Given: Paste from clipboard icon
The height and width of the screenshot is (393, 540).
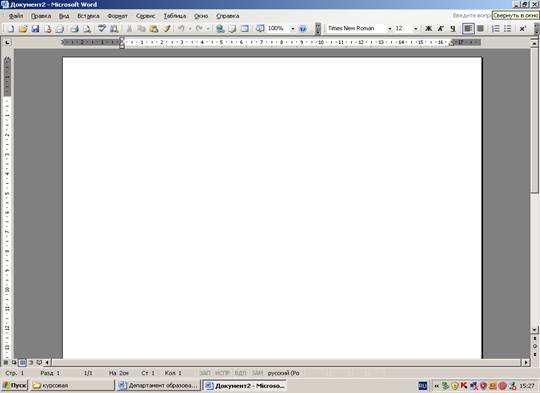Looking at the screenshot, I should [x=154, y=29].
